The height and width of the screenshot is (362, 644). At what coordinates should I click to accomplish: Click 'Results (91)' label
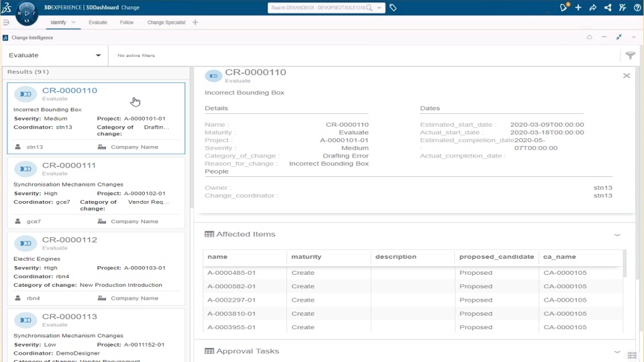pos(28,72)
